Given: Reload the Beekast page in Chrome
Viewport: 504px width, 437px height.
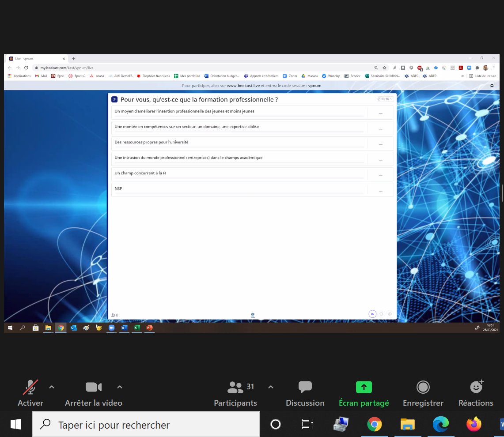Looking at the screenshot, I should (x=27, y=68).
